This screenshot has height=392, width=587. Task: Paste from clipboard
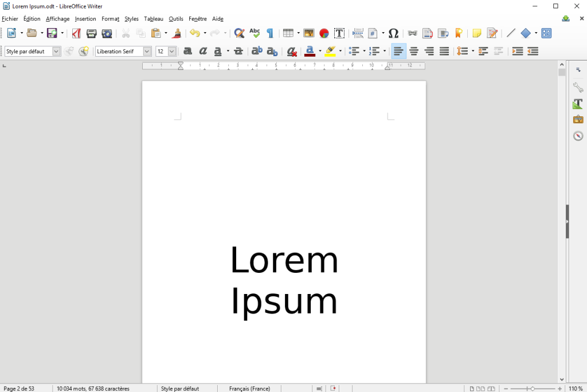pos(156,33)
